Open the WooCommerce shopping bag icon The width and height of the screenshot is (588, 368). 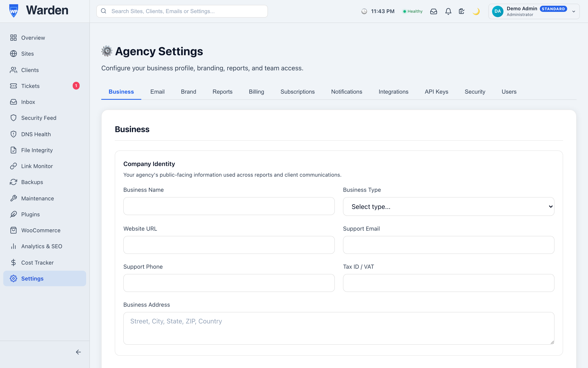pos(13,230)
